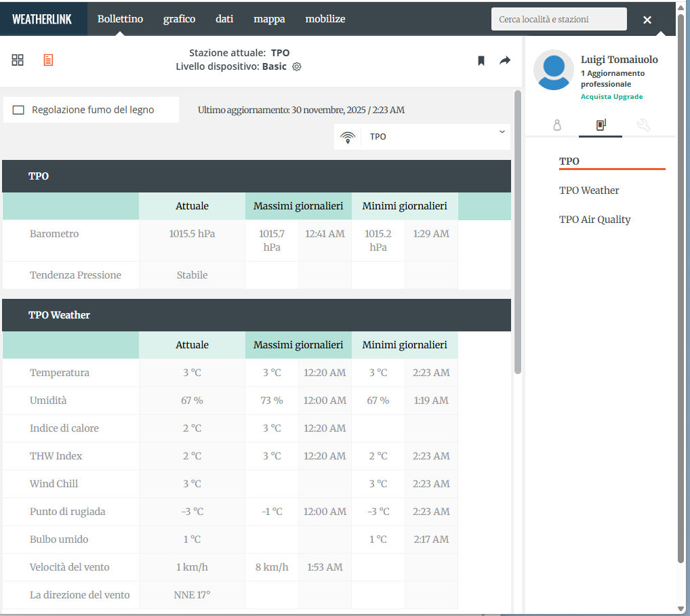The image size is (690, 616).
Task: Click the Cerca località e stazioni field
Action: point(559,20)
